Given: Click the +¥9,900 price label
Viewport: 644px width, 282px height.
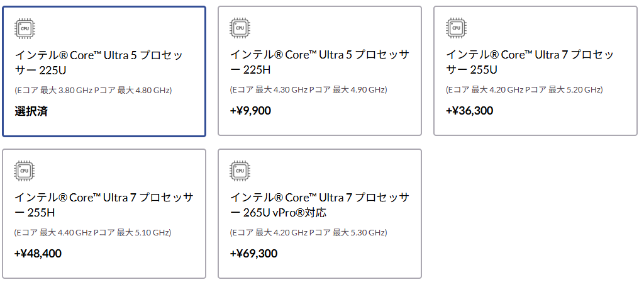Looking at the screenshot, I should (251, 111).
